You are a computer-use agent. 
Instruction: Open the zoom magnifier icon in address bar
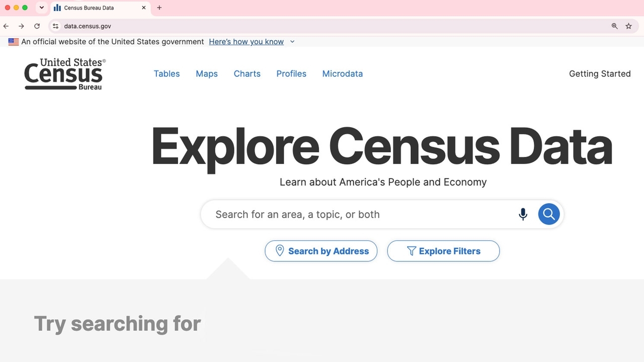614,26
